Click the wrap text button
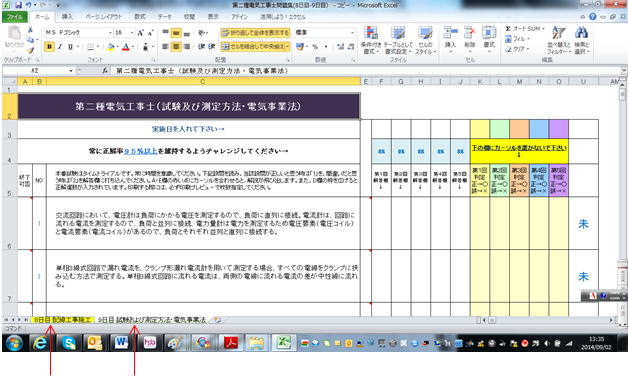Screen dimensions: 628x378 point(255,32)
